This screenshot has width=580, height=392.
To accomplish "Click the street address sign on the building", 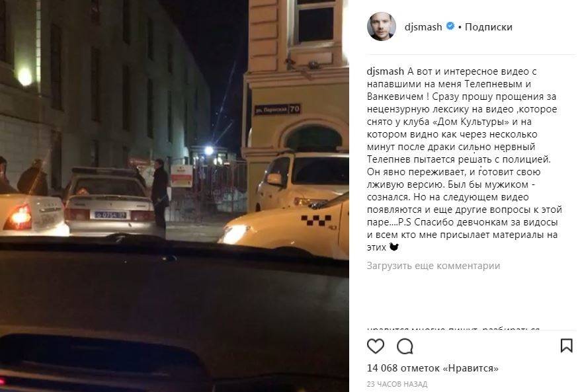I will [x=277, y=109].
